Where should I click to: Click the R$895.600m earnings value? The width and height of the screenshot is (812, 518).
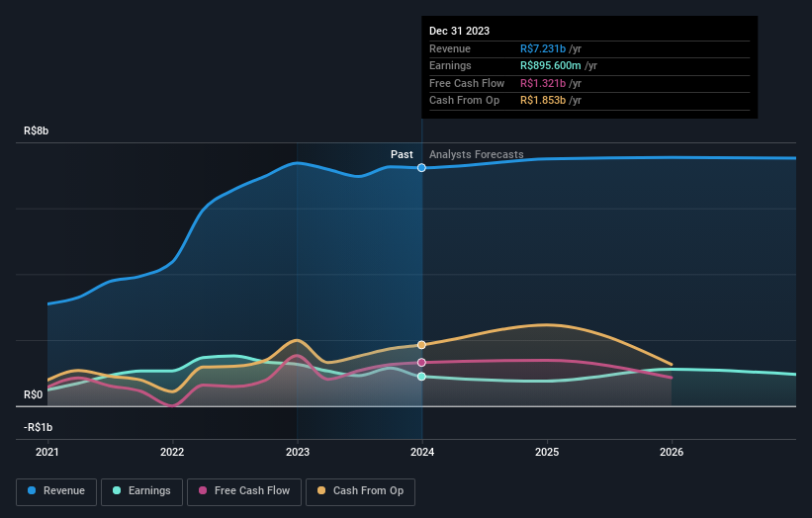coord(551,65)
